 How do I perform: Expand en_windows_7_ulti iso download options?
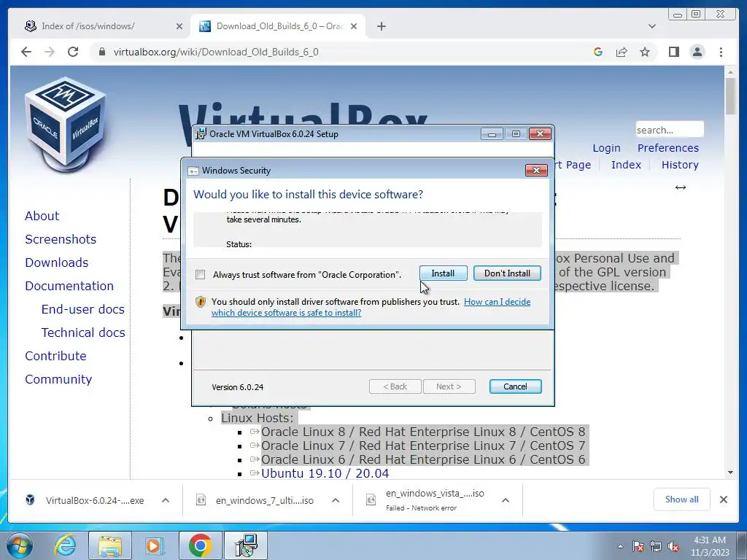[336, 500]
